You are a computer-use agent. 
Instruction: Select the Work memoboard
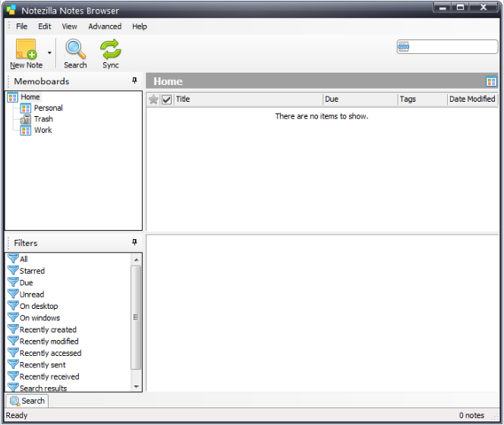point(43,130)
